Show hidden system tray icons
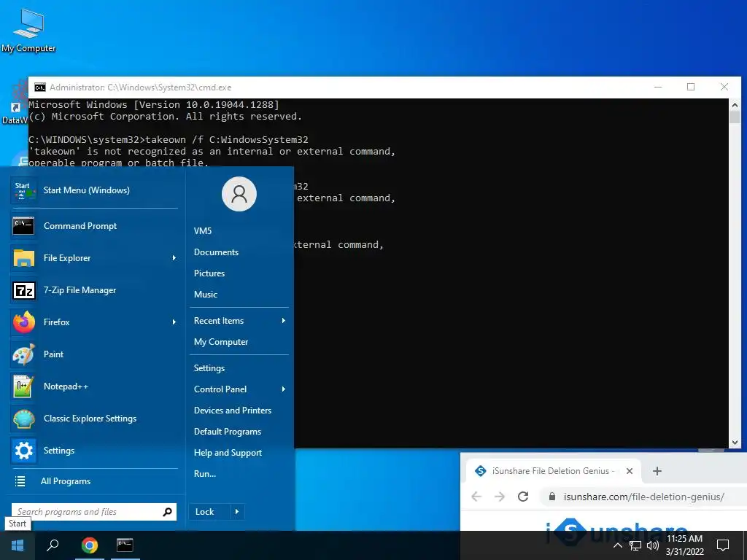Image resolution: width=747 pixels, height=560 pixels. pos(618,545)
